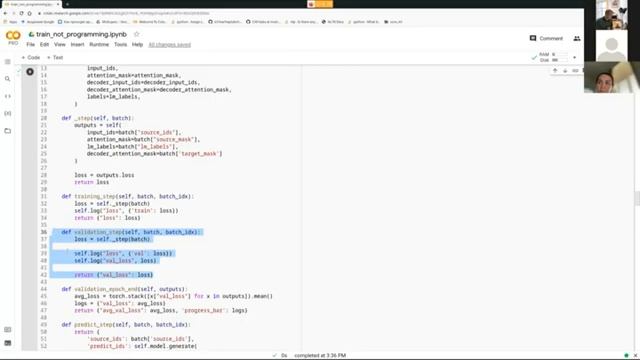
Task: Open the Help menu
Action: pyautogui.click(x=137, y=44)
